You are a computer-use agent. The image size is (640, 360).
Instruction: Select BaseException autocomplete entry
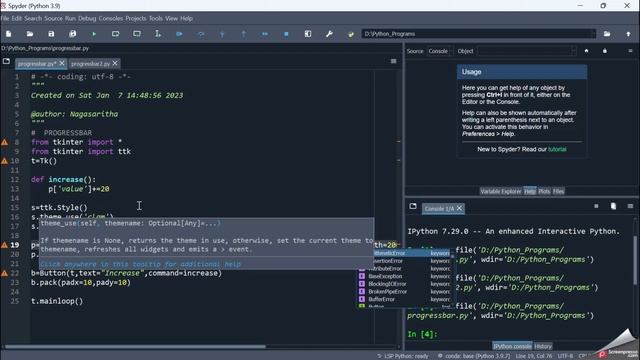pyautogui.click(x=404, y=276)
